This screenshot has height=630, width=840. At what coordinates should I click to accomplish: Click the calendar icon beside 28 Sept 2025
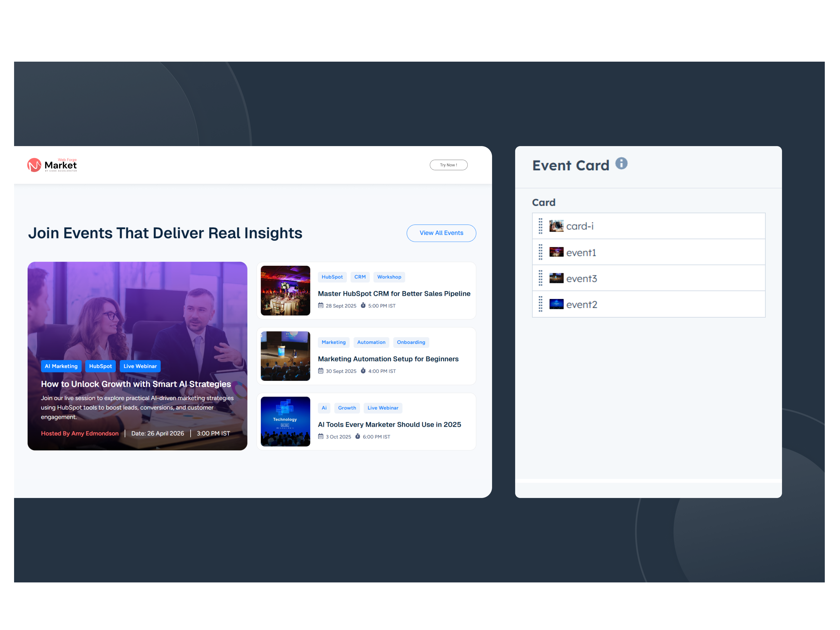(x=321, y=305)
